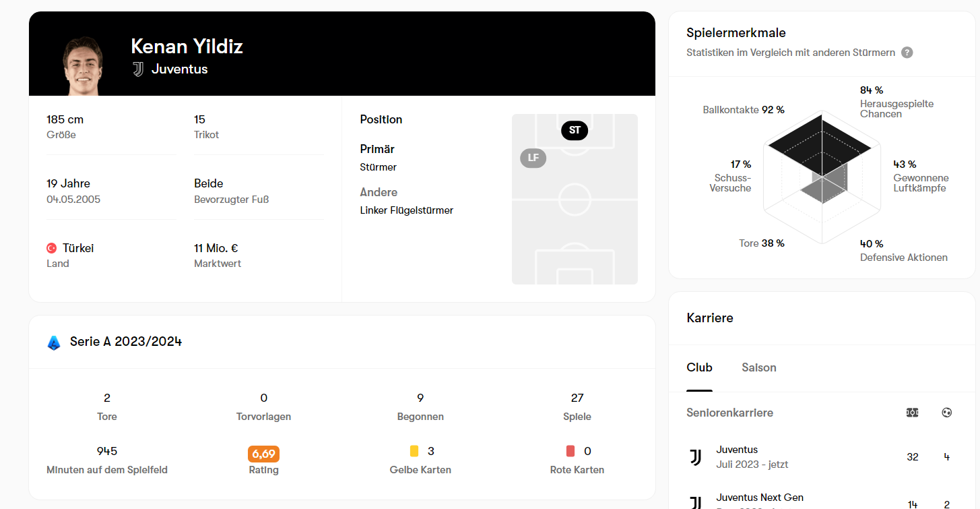This screenshot has height=509, width=980.
Task: Open Juventus career entry Juli 2023 - jetzt
Action: [822, 457]
